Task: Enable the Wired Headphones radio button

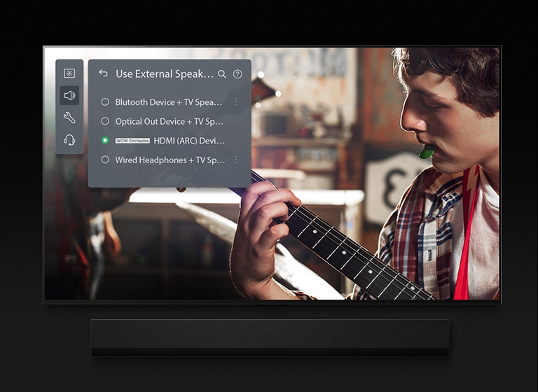Action: 105,160
